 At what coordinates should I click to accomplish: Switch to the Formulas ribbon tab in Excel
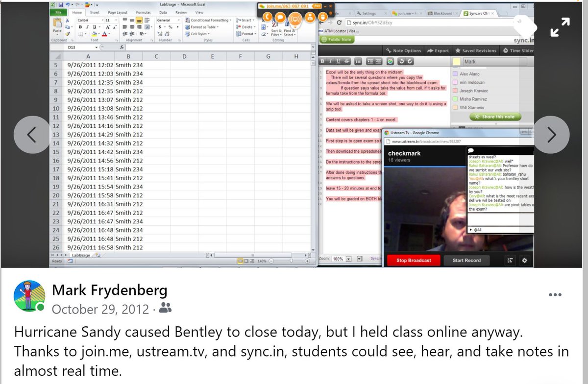tap(144, 12)
